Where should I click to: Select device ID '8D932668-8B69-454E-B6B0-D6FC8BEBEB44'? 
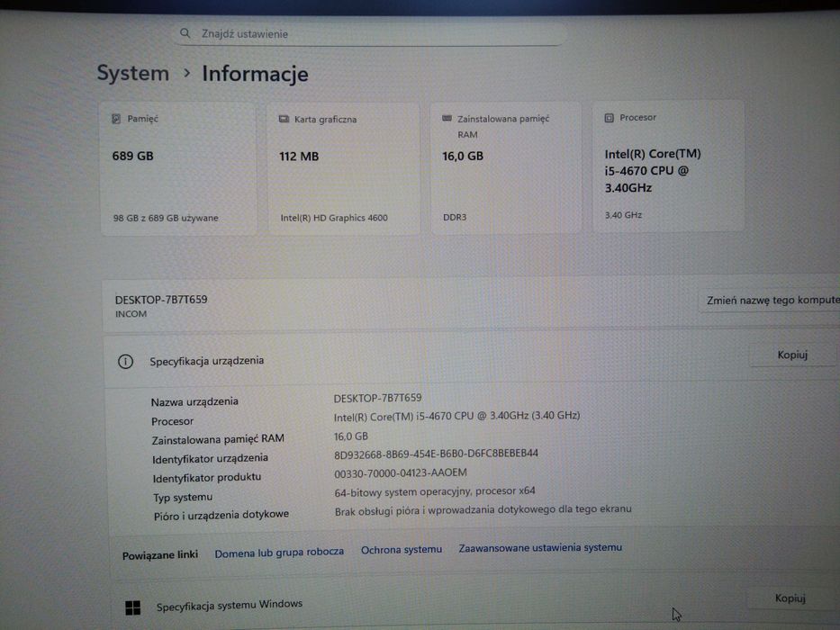coord(436,454)
